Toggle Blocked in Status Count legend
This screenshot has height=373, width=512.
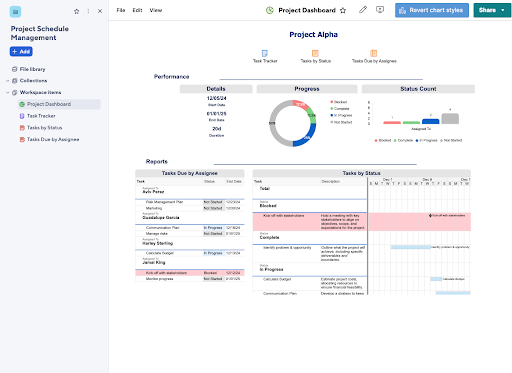click(383, 140)
